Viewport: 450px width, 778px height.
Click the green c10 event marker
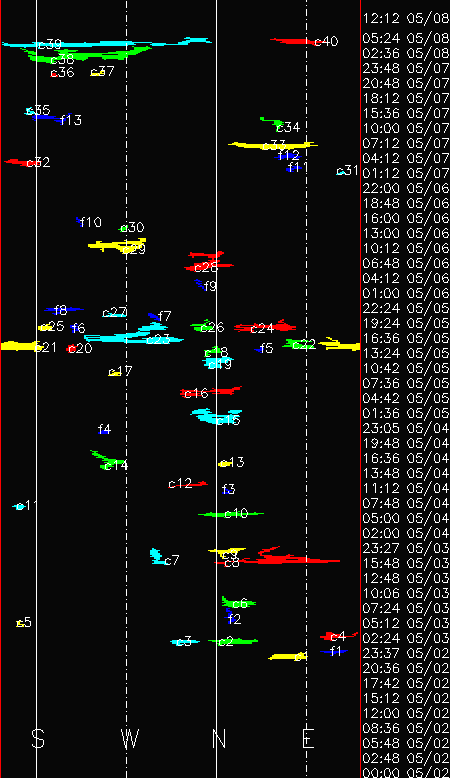point(231,514)
